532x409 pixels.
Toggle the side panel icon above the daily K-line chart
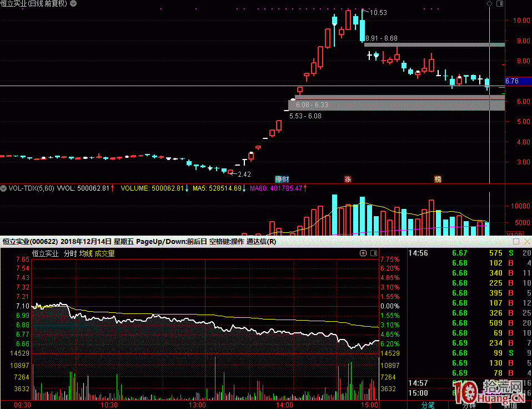500,3
